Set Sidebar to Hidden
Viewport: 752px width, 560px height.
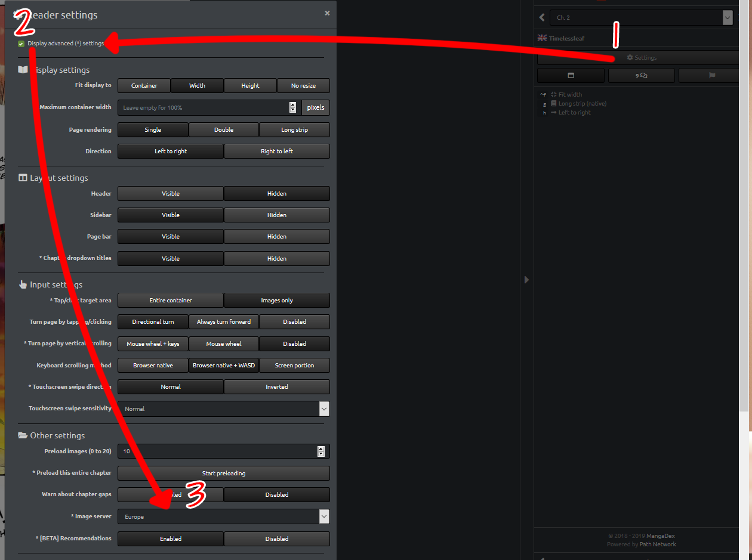click(x=277, y=215)
